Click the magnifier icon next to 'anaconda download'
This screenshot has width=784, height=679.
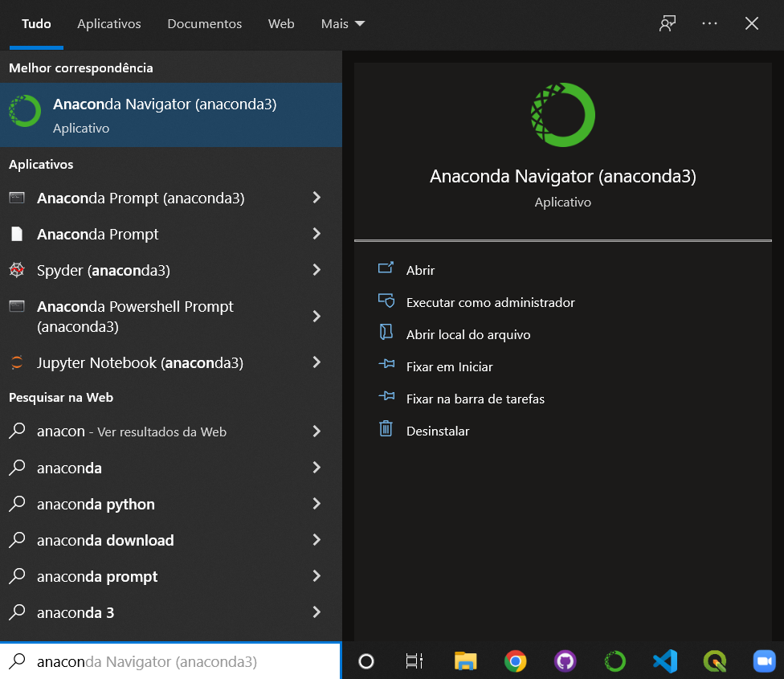click(x=17, y=540)
